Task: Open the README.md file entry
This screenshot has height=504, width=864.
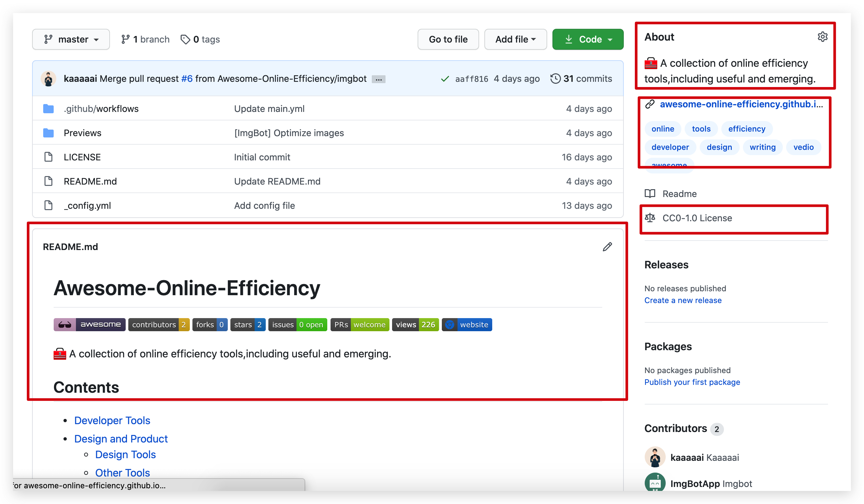Action: (x=90, y=181)
